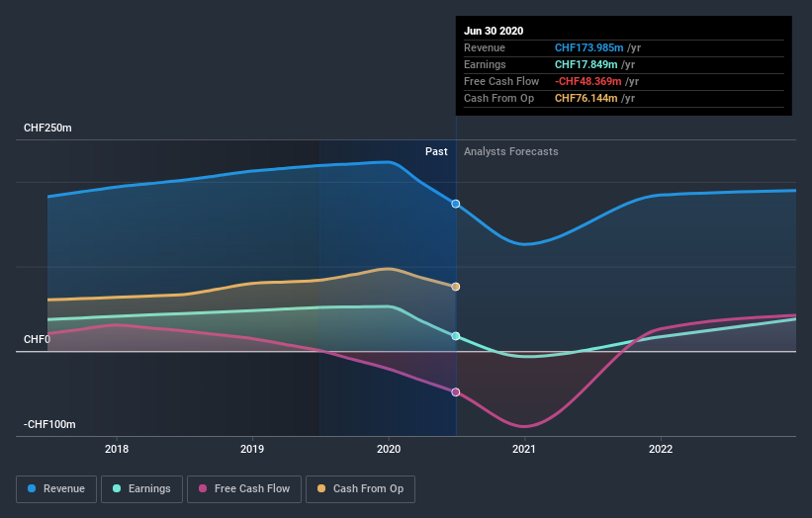Click the Earnings row label in tooltip

pos(485,64)
